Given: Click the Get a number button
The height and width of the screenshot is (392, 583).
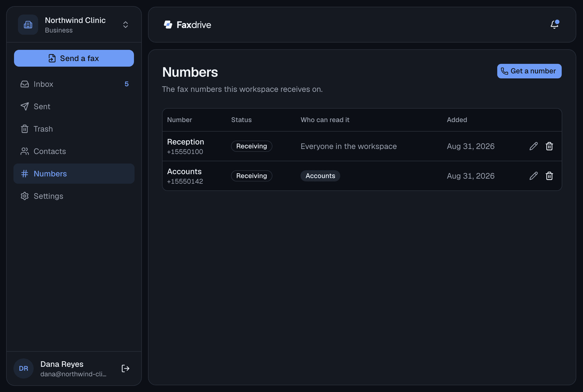Looking at the screenshot, I should point(529,71).
